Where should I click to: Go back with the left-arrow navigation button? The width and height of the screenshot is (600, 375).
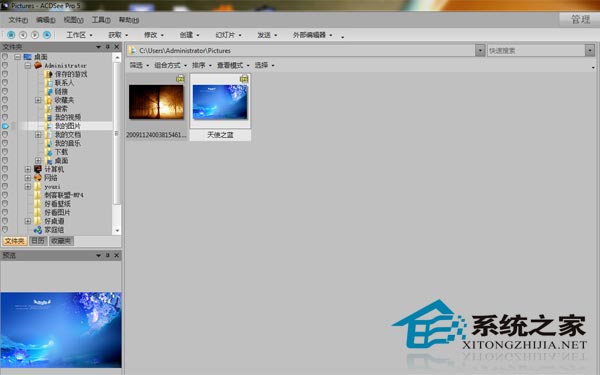pos(23,35)
